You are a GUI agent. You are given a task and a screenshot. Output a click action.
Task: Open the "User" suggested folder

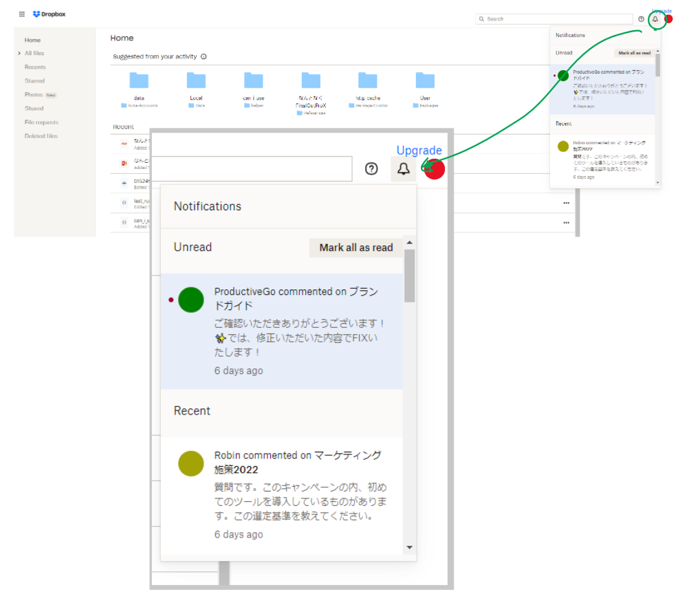[x=425, y=82]
